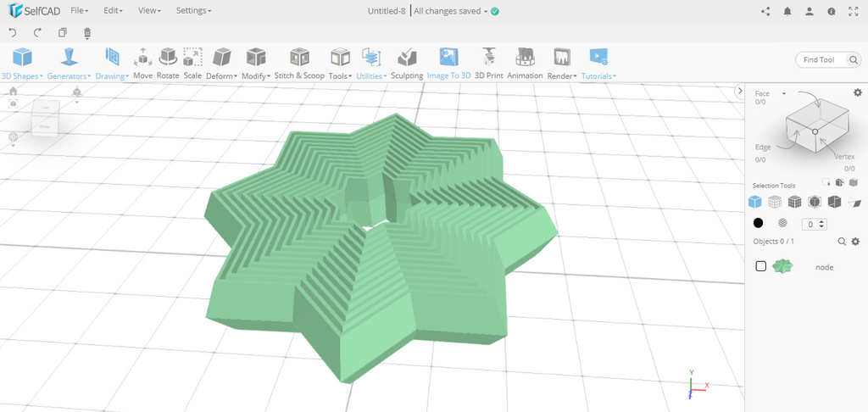
Task: Select the black color swatch
Action: point(759,223)
